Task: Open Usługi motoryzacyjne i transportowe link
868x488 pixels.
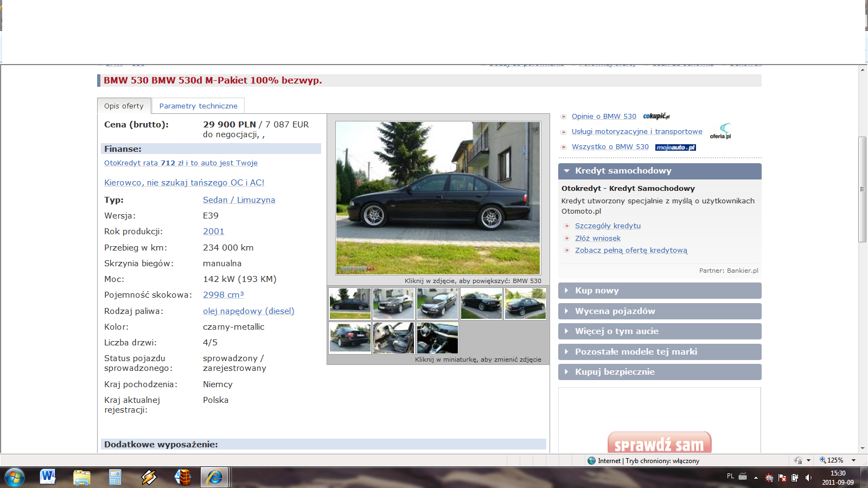Action: click(637, 131)
